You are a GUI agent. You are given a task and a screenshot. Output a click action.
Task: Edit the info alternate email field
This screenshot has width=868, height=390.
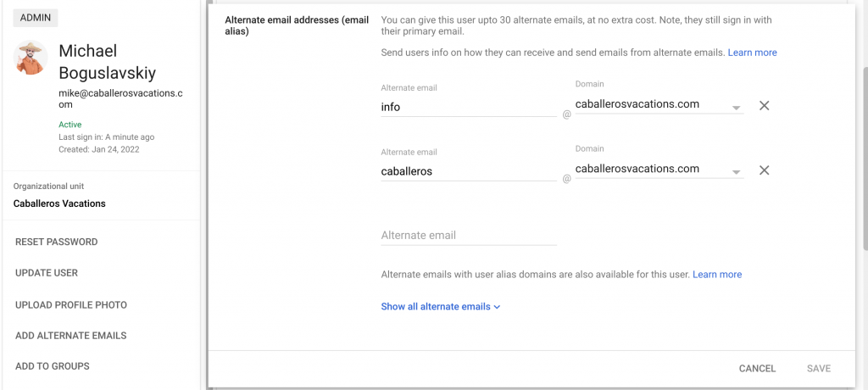(x=469, y=107)
